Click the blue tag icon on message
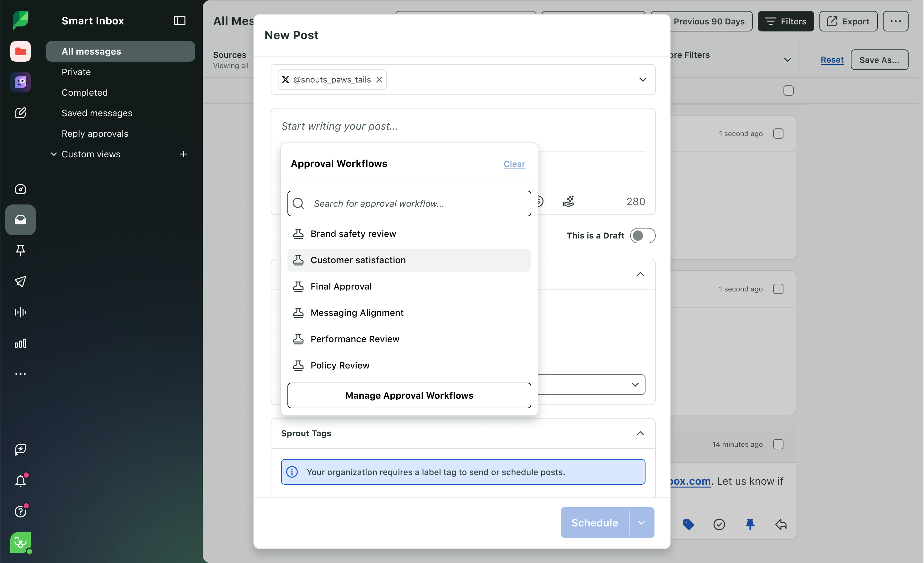This screenshot has width=924, height=563. (x=688, y=524)
